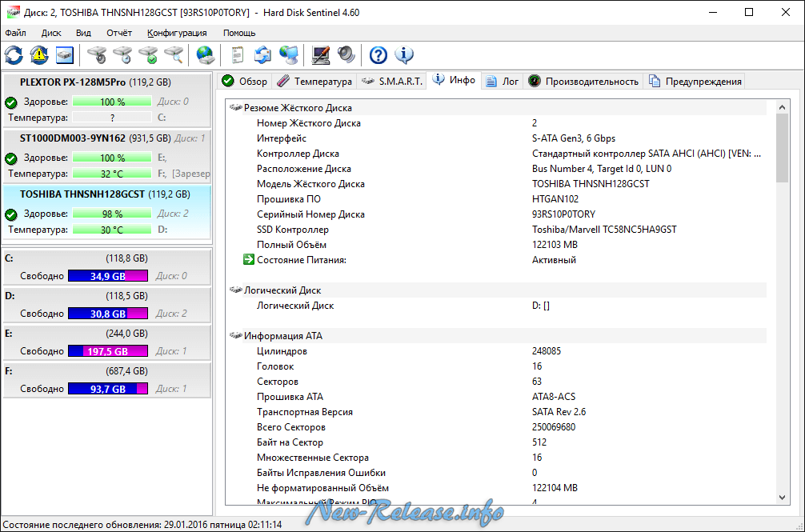Open the Отчёт menu
Viewport: 805px width, 532px height.
point(119,33)
